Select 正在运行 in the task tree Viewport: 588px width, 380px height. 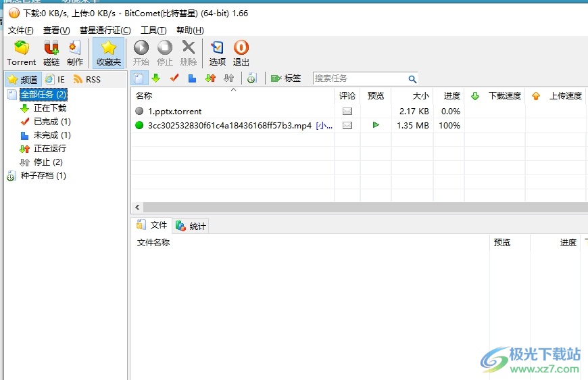tap(49, 149)
